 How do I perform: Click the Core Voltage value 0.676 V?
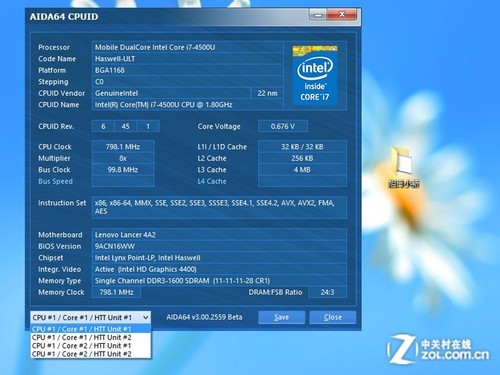pos(283,126)
